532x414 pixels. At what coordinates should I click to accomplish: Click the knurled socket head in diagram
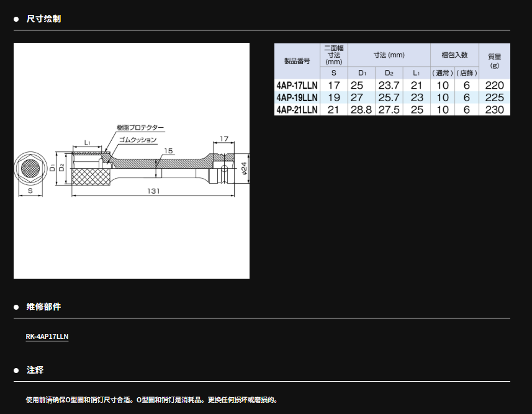coord(89,176)
